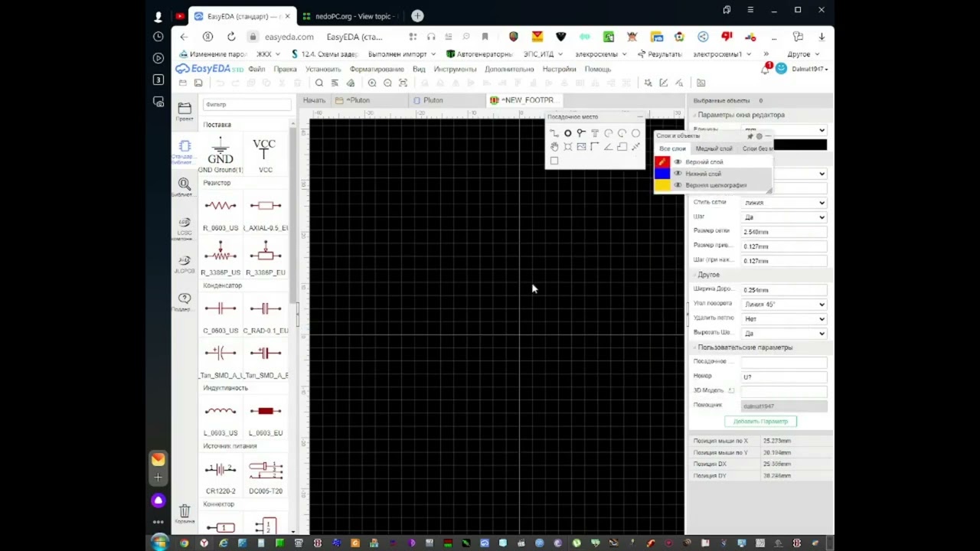Pin the Слои и объекты panel

750,136
